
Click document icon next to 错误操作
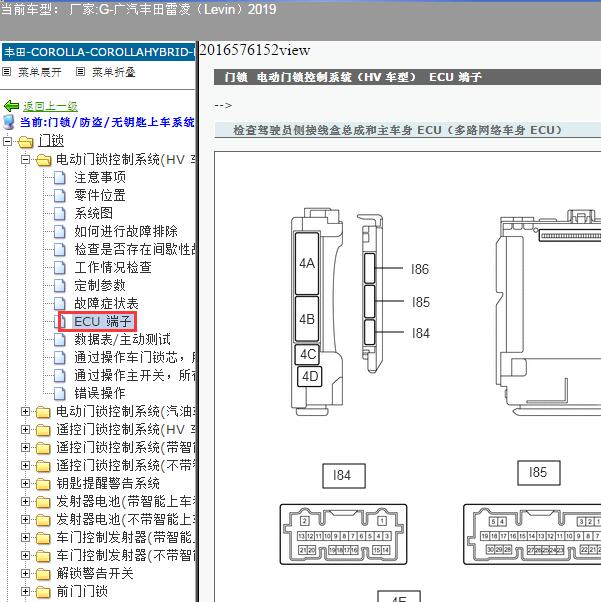[x=60, y=394]
